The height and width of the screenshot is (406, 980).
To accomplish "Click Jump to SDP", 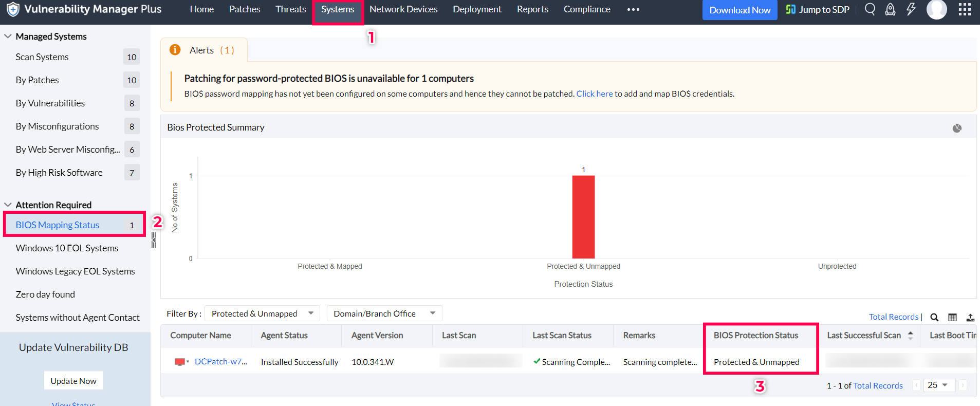I will (818, 10).
